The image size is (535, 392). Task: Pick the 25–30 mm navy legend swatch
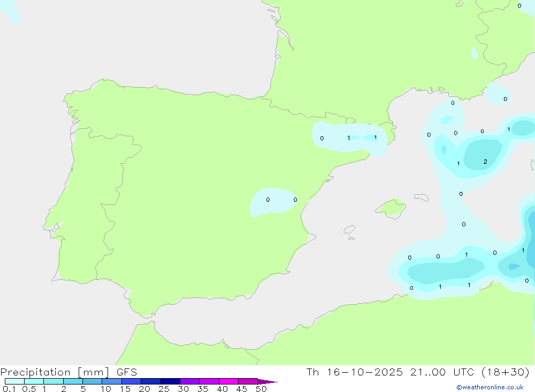(x=170, y=381)
